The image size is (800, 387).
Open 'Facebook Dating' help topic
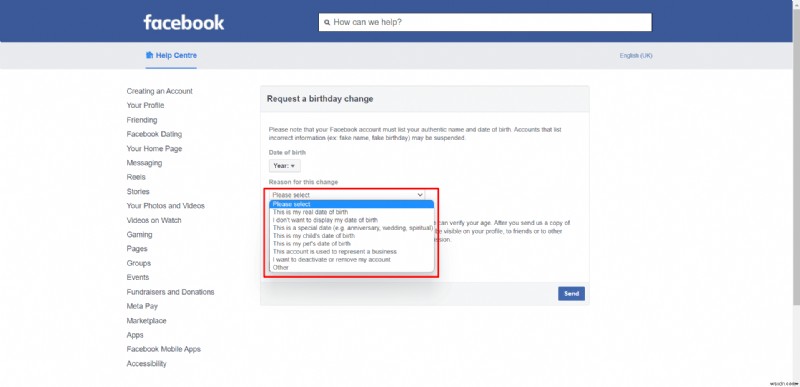(x=154, y=134)
